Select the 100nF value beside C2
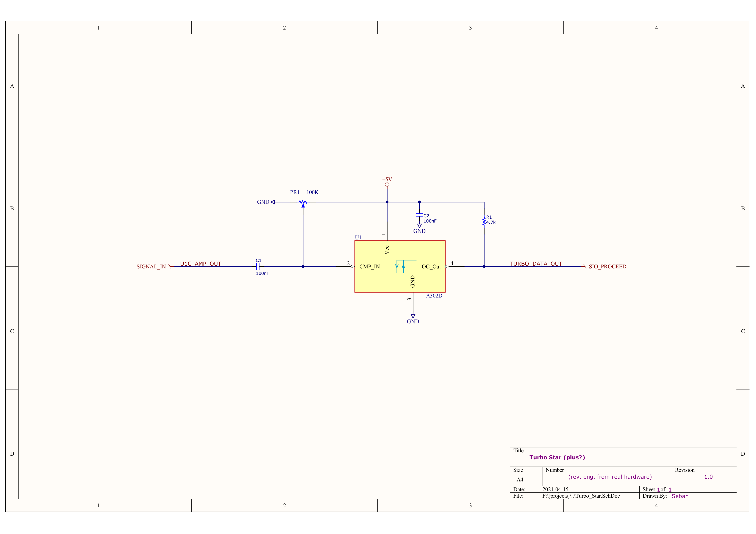Viewport: 756px width, 534px height. pos(430,221)
